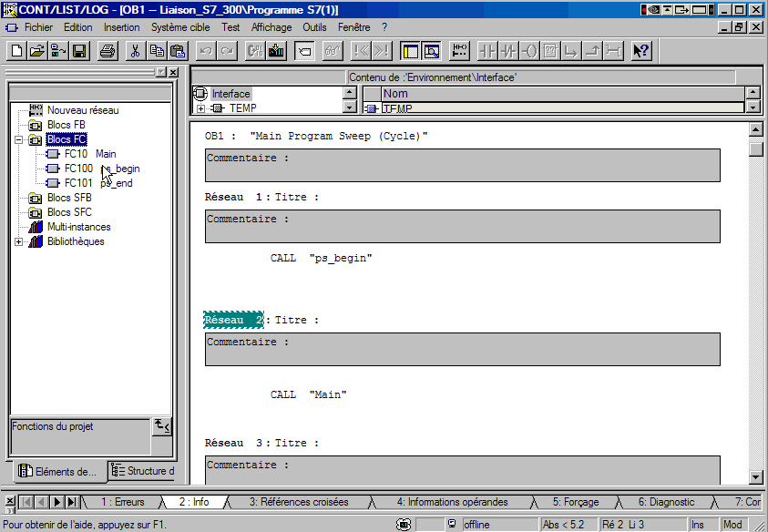Click the program editor scrollbar down arrow
Viewport: 768px width, 532px height.
pyautogui.click(x=756, y=476)
